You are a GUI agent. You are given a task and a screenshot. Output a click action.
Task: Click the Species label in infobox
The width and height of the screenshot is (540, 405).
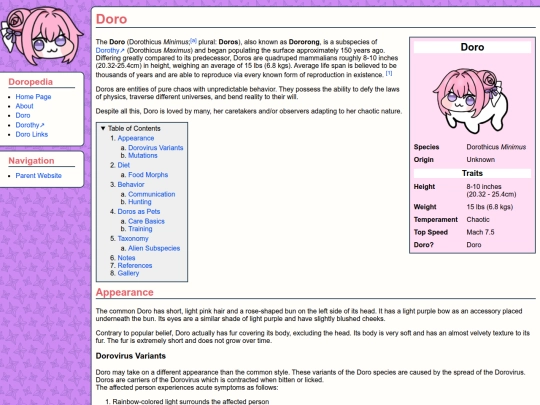pyautogui.click(x=426, y=147)
